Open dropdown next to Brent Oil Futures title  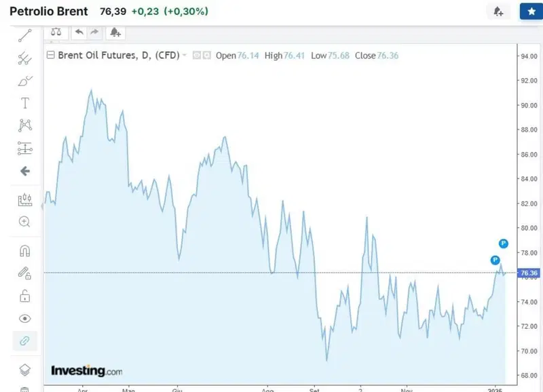click(184, 55)
